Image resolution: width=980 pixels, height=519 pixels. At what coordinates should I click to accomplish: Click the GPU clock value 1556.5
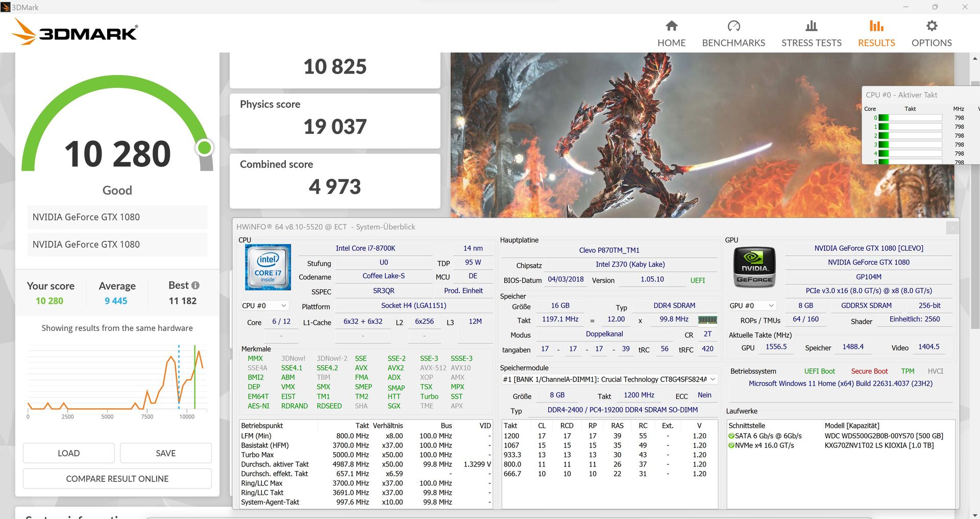click(x=776, y=347)
